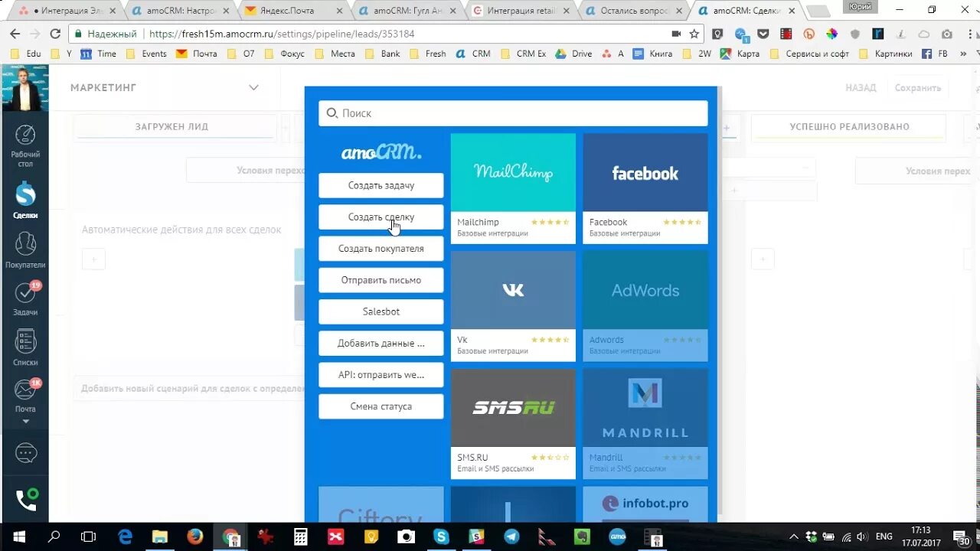980x551 pixels.
Task: Select the SMS.RU integration tile
Action: pyautogui.click(x=513, y=424)
